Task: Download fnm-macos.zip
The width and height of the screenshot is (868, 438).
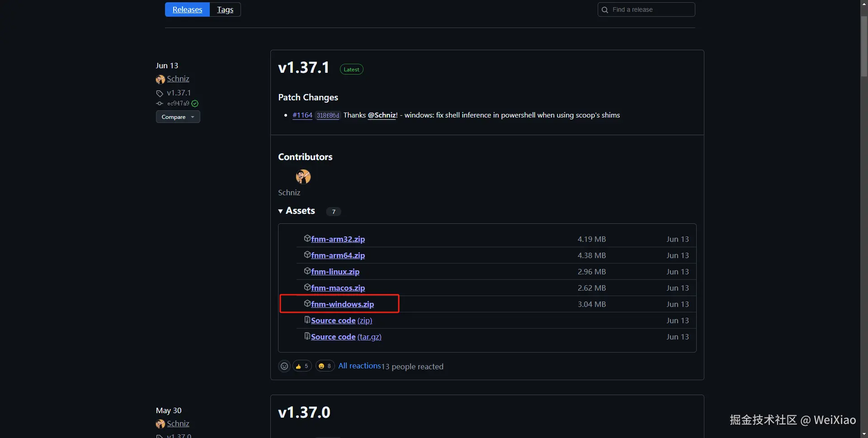Action: [338, 288]
